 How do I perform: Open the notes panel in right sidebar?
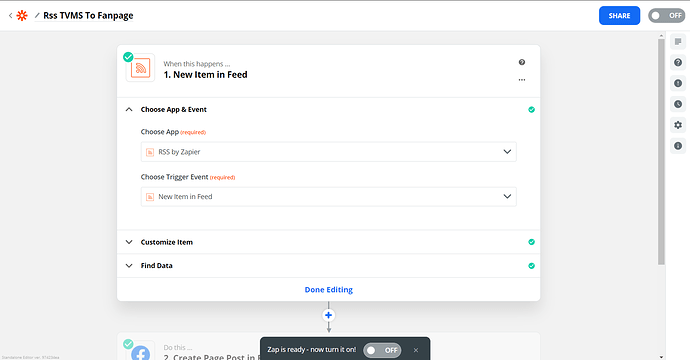click(x=678, y=41)
